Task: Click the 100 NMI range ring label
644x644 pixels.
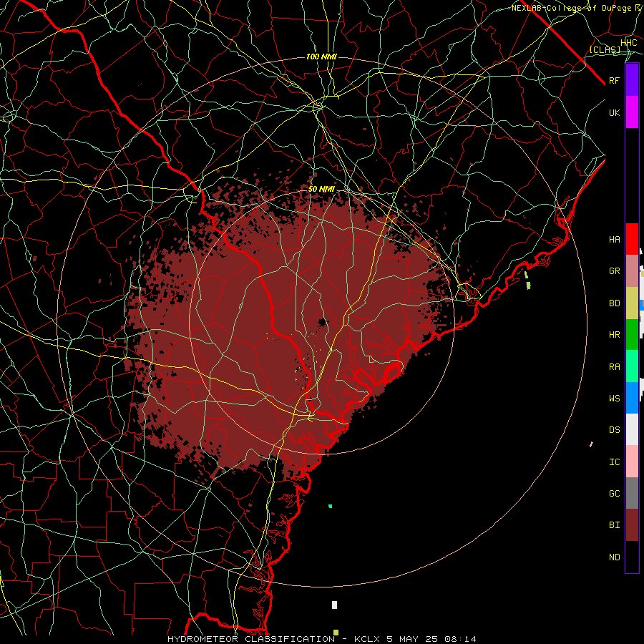Action: pyautogui.click(x=321, y=57)
